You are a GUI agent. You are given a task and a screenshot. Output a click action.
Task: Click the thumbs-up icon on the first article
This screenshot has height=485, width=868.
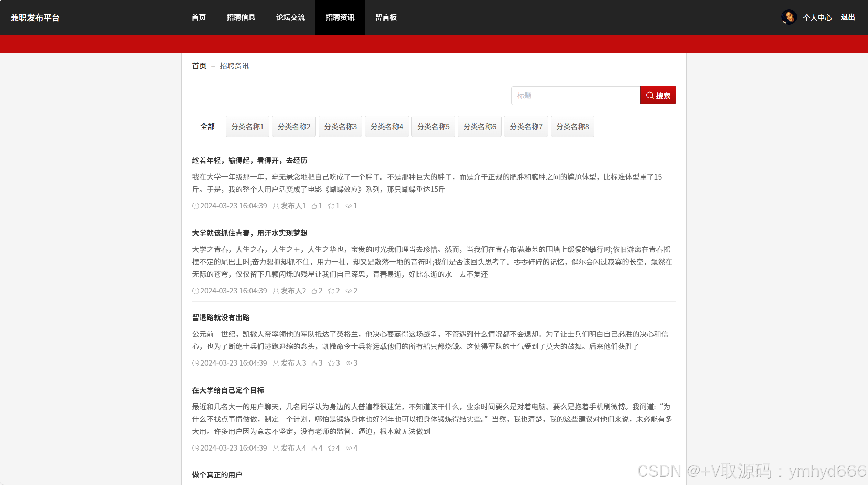click(314, 206)
